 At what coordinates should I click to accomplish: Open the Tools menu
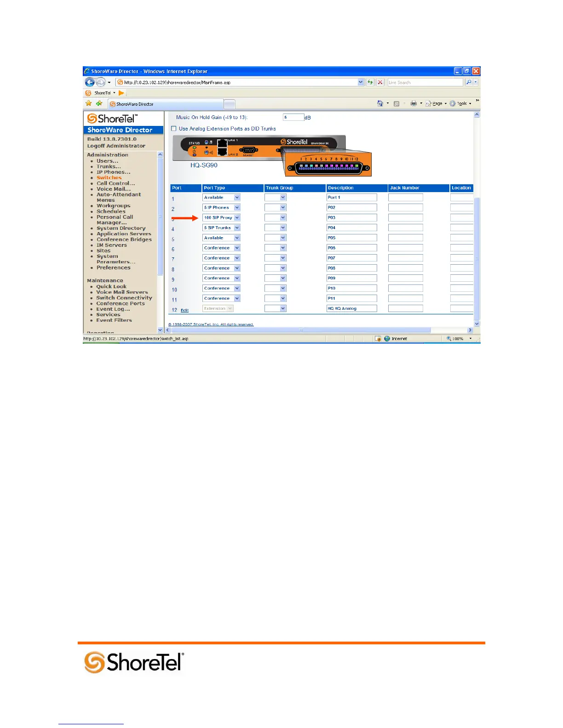460,104
